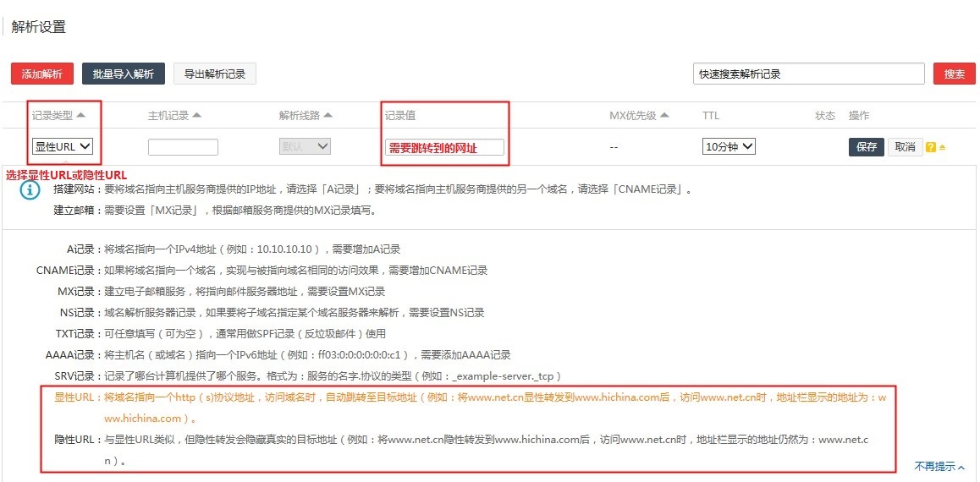980x482 pixels.
Task: Click the red 搜索 button
Action: [x=954, y=74]
